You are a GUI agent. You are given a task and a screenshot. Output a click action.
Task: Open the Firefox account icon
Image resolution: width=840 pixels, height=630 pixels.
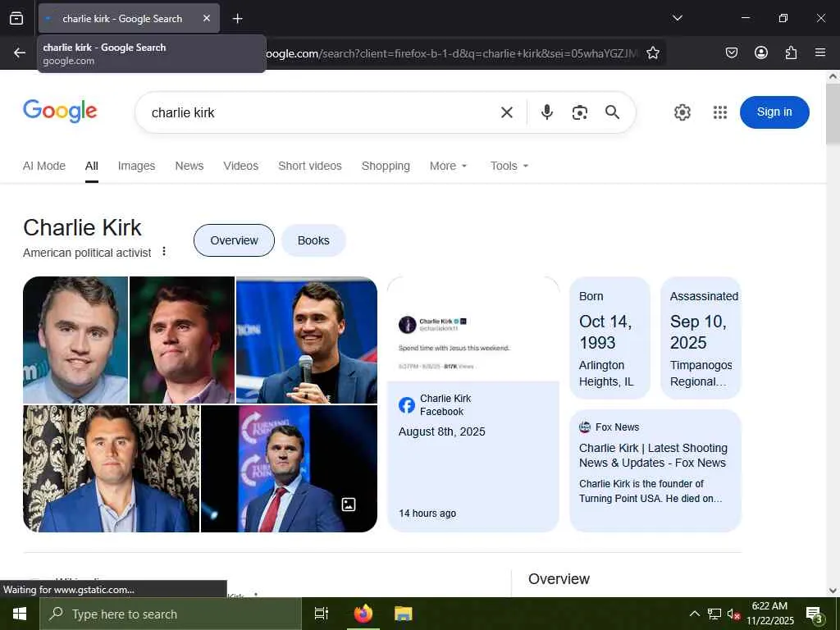[761, 52]
